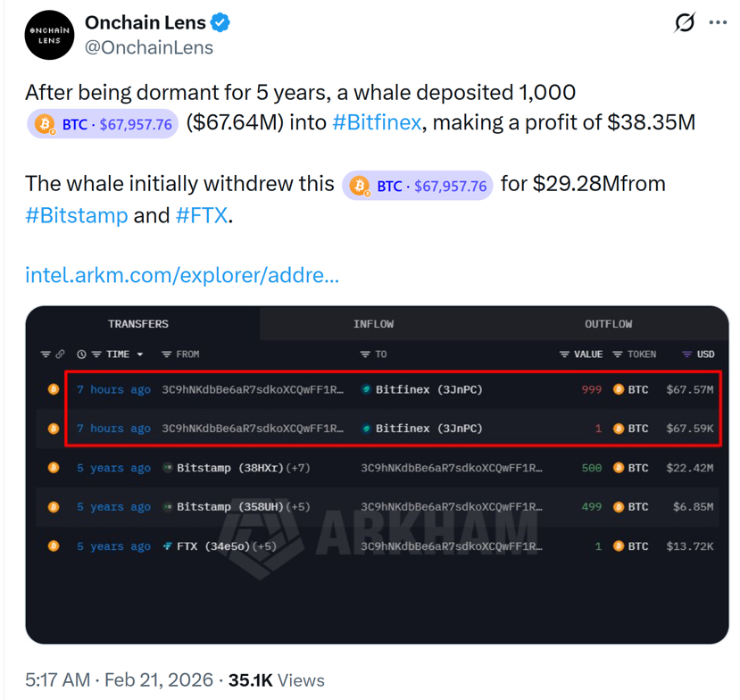740x700 pixels.
Task: Click the @OnchainLens handle
Action: coord(149,48)
